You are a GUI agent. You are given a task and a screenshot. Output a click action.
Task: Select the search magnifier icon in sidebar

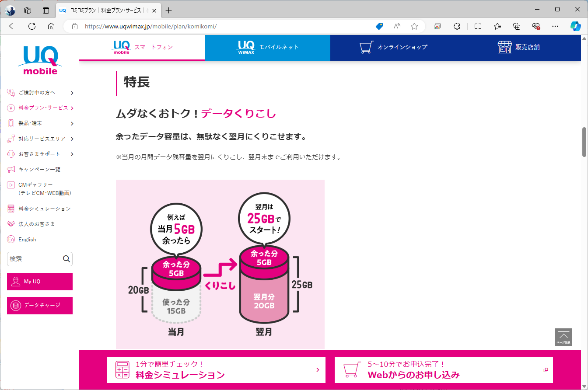point(66,259)
